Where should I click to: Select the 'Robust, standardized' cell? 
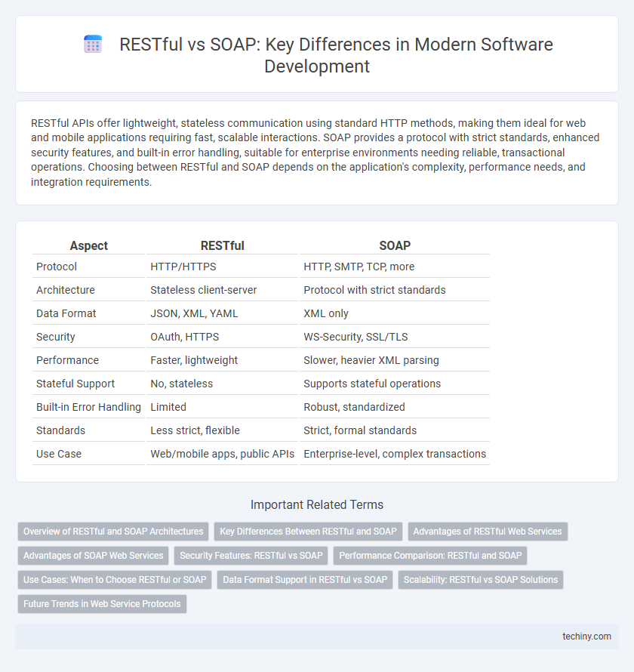[395, 407]
